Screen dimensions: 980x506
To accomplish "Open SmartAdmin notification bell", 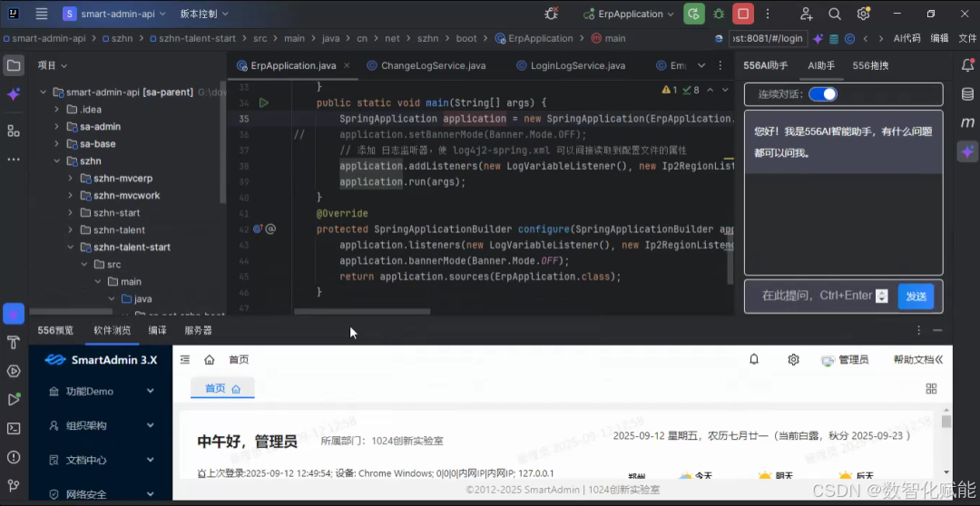I will pos(754,359).
